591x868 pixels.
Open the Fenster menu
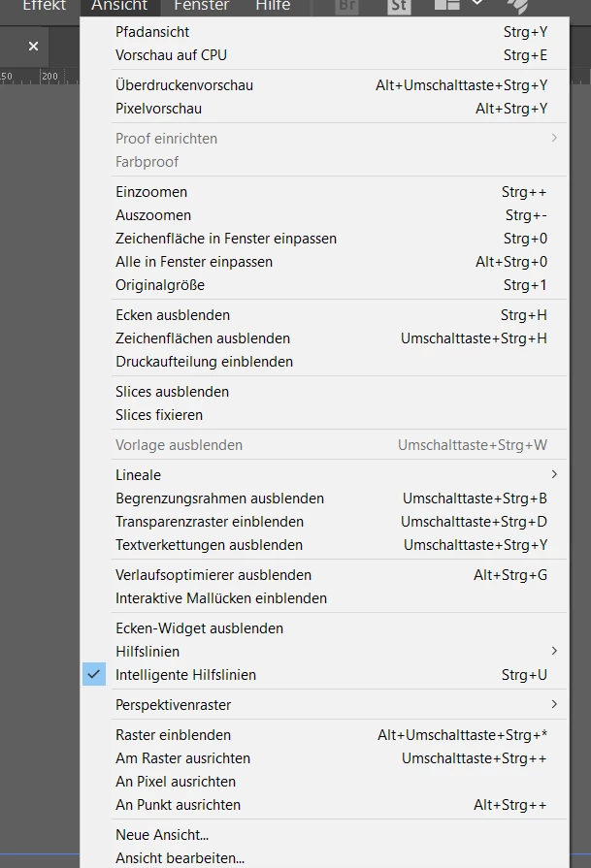click(202, 7)
